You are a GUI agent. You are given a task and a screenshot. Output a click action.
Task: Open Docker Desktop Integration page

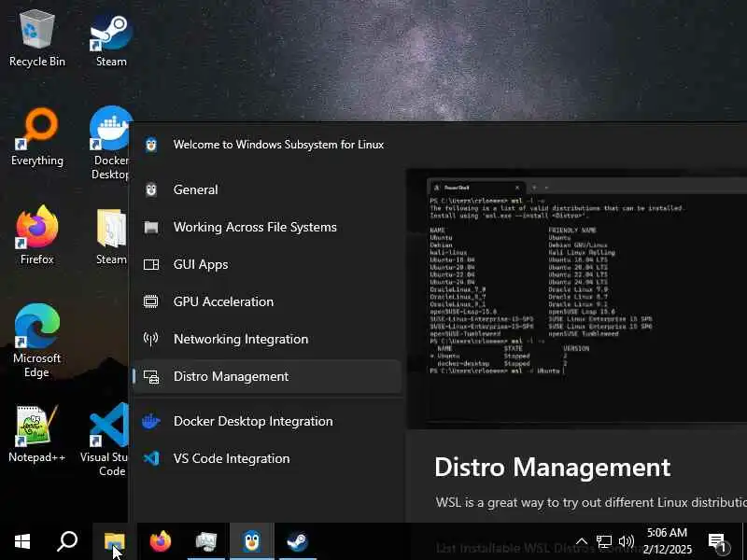267,421
